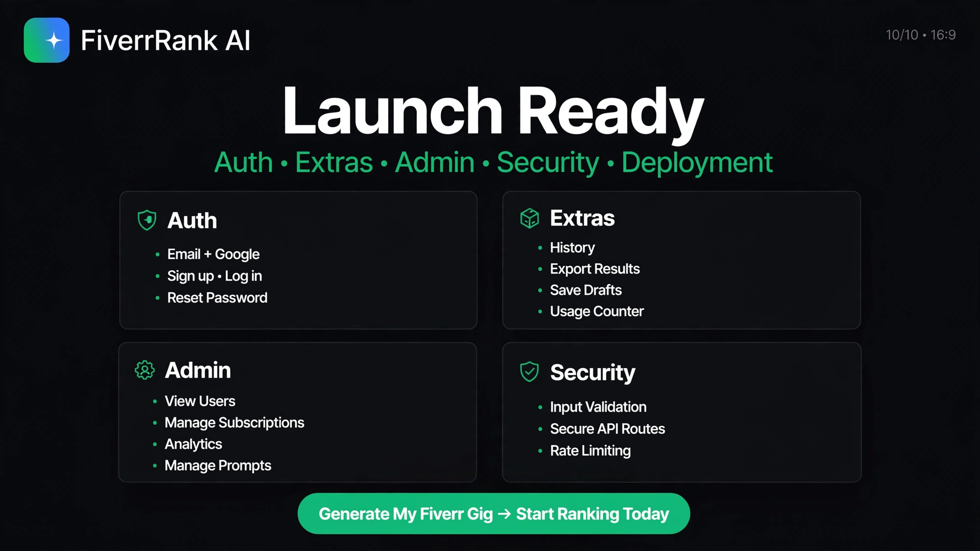The width and height of the screenshot is (980, 551).
Task: Click the Input Validation item
Action: click(x=598, y=407)
